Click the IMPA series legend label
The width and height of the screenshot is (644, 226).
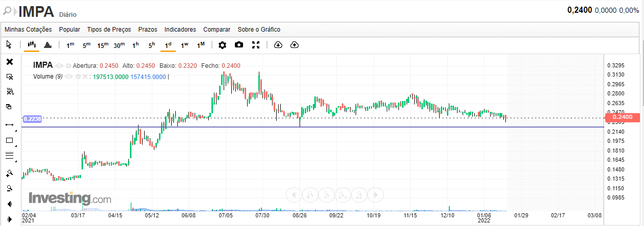[43, 65]
